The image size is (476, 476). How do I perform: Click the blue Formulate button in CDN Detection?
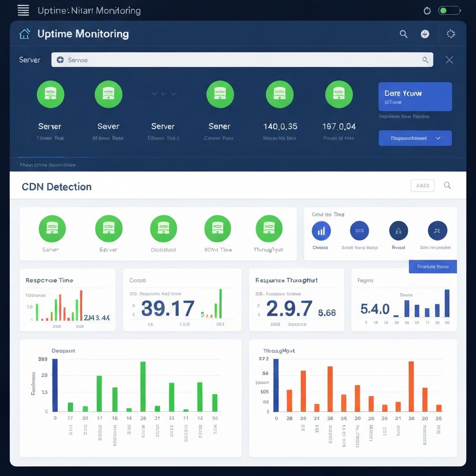(x=432, y=266)
